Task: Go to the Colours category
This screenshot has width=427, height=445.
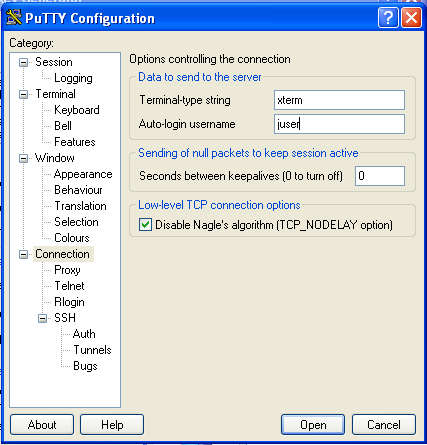Action: pyautogui.click(x=72, y=238)
